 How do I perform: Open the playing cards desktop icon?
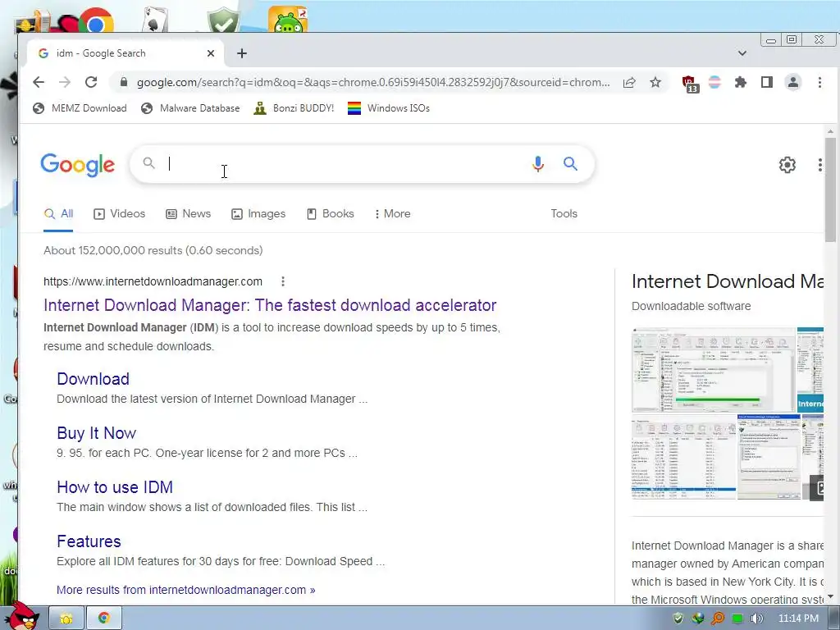tap(156, 21)
